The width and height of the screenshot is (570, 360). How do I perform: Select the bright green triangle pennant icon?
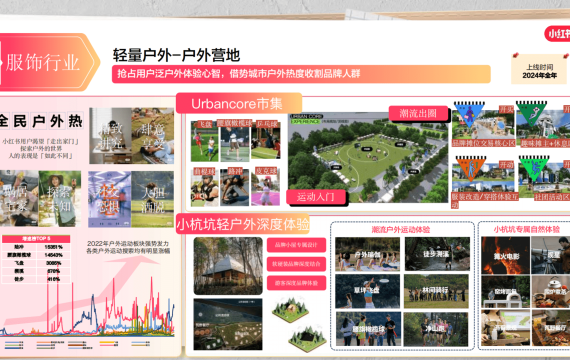click(534, 168)
